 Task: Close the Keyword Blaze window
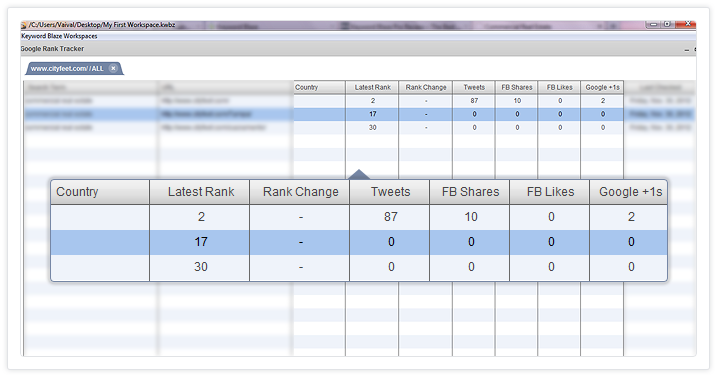[x=687, y=24]
